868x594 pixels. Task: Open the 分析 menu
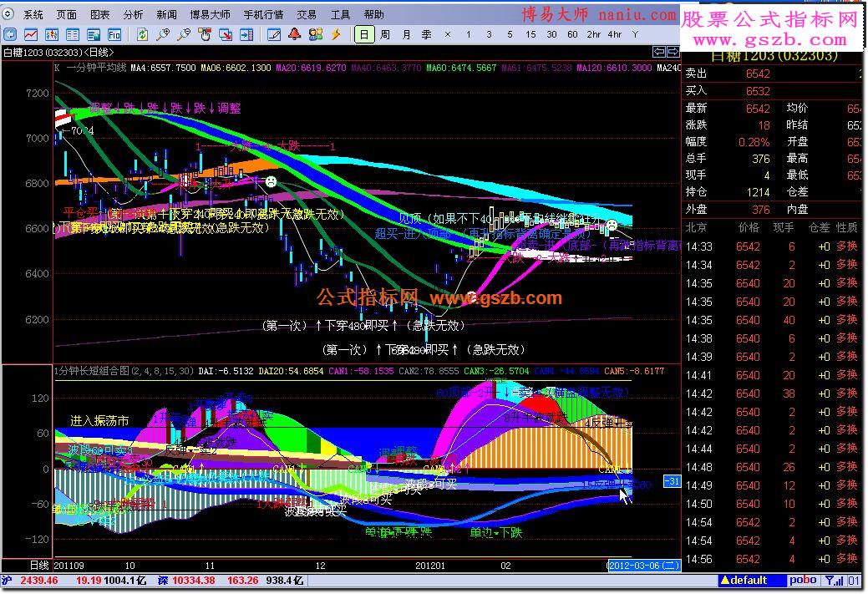(x=133, y=14)
